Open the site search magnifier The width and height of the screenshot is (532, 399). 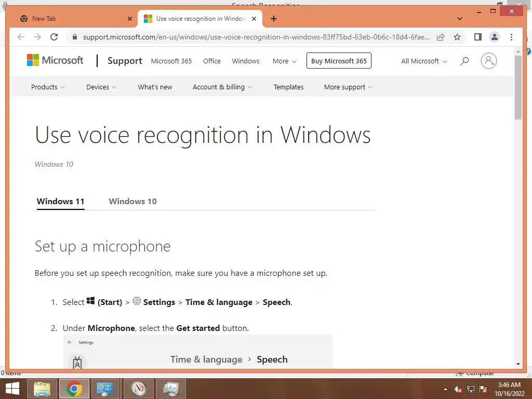pyautogui.click(x=464, y=61)
